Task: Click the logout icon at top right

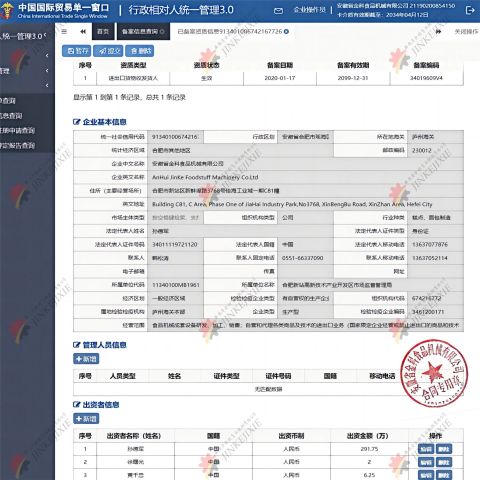Action: pos(470,10)
